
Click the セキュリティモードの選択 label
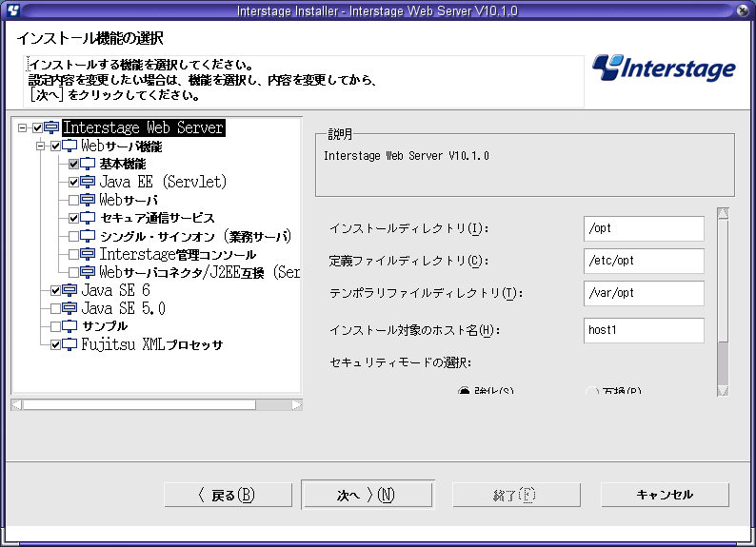400,362
